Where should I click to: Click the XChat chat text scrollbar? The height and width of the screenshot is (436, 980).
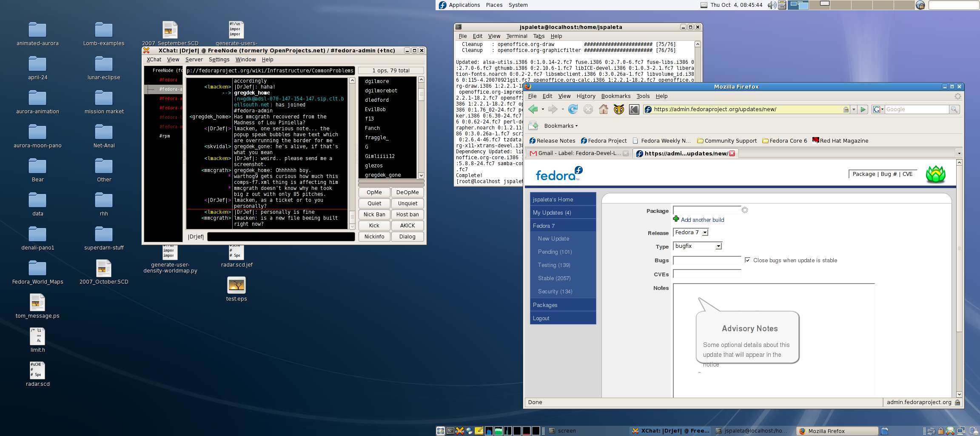tap(352, 153)
